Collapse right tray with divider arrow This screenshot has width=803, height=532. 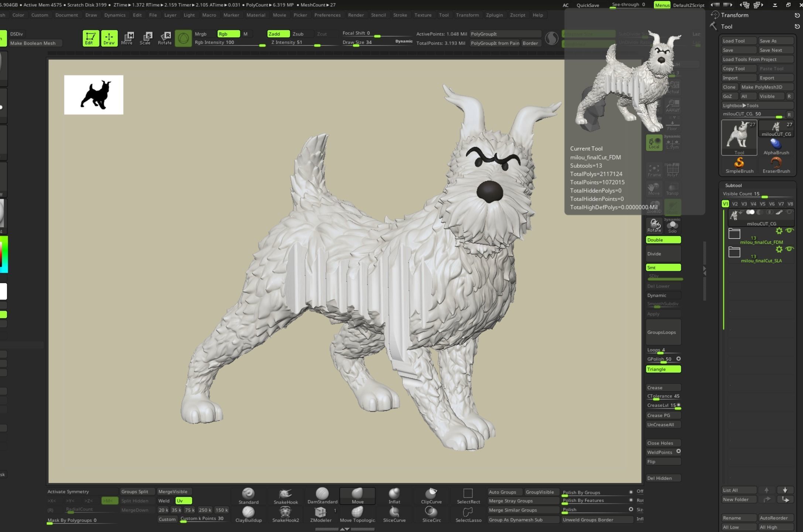tap(704, 271)
